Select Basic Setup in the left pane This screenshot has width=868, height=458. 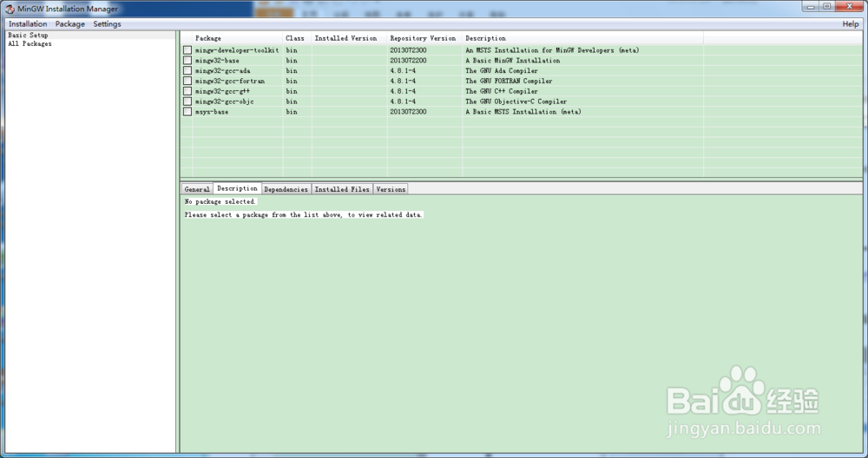[29, 35]
